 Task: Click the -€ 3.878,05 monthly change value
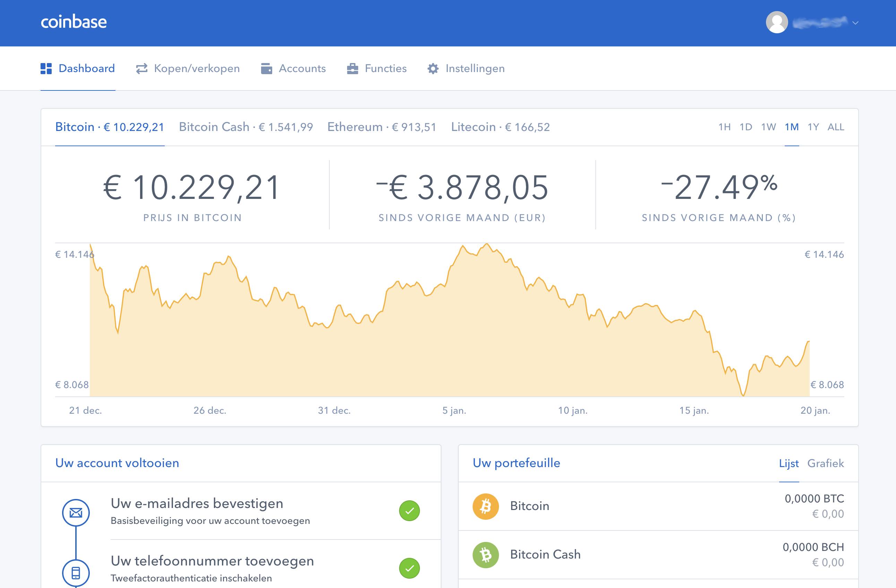coord(462,187)
